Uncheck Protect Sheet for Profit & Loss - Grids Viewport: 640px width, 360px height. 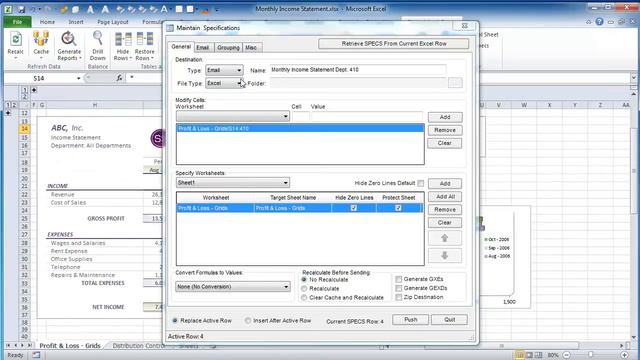click(x=398, y=208)
